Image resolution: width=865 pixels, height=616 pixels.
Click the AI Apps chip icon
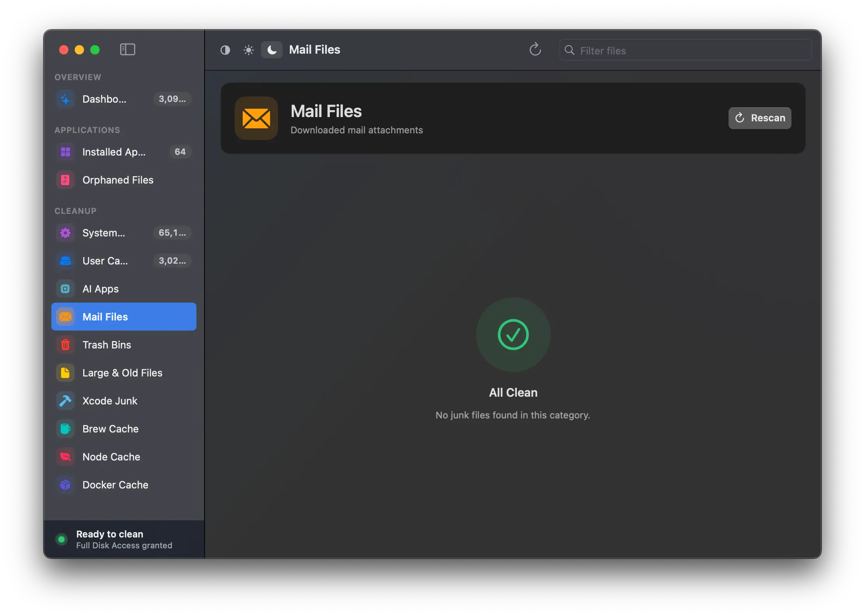point(65,289)
